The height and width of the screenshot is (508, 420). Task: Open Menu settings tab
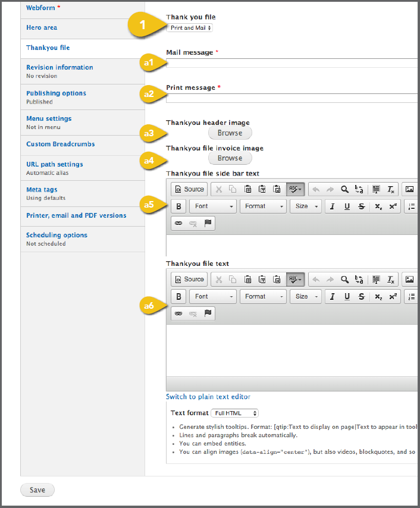[83, 123]
